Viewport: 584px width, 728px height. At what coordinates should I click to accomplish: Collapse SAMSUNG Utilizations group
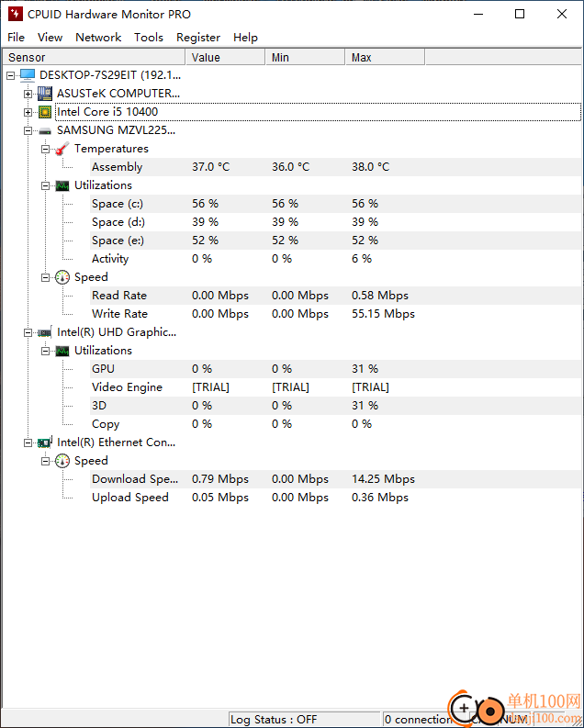tap(46, 185)
